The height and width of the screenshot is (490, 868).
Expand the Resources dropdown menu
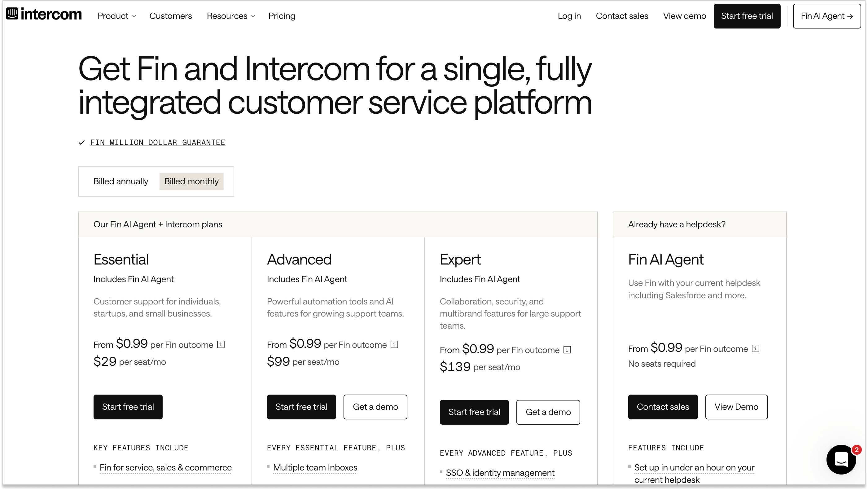click(231, 16)
